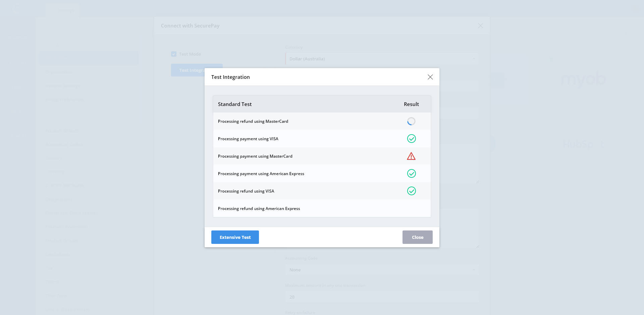Click green checkmark for VISA payment result
Viewport: 644px width, 315px height.
click(x=411, y=139)
